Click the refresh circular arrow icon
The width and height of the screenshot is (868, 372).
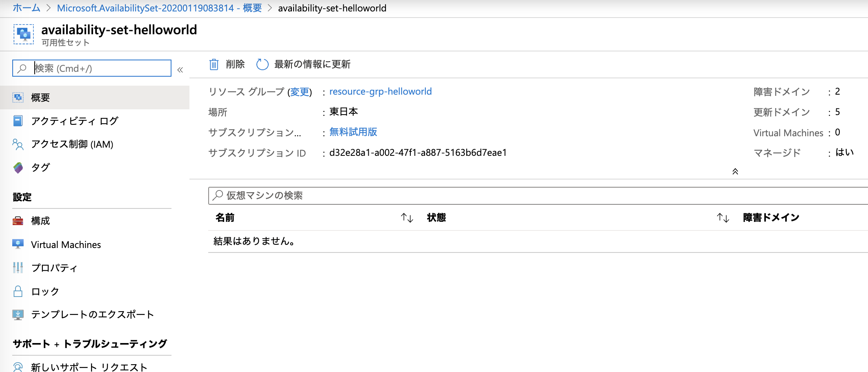pos(262,64)
